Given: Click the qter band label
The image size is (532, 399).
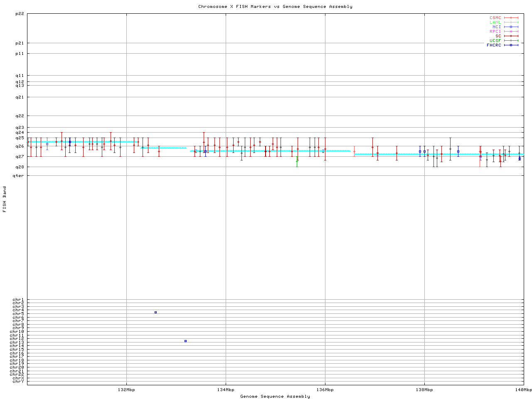Looking at the screenshot, I should 18,176.
